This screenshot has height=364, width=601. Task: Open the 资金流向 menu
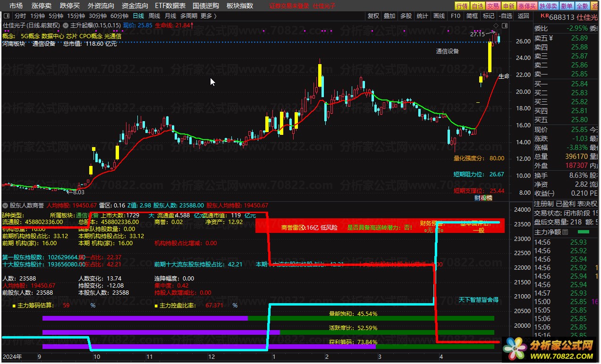(x=135, y=6)
